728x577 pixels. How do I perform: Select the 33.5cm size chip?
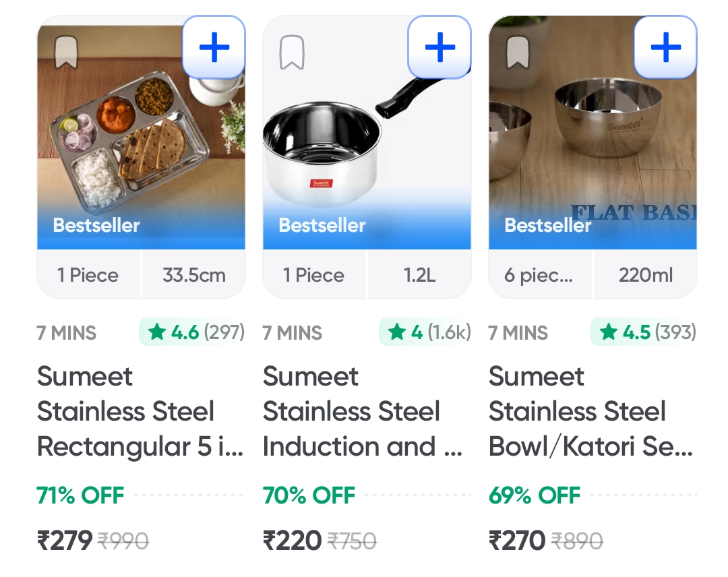coord(193,275)
